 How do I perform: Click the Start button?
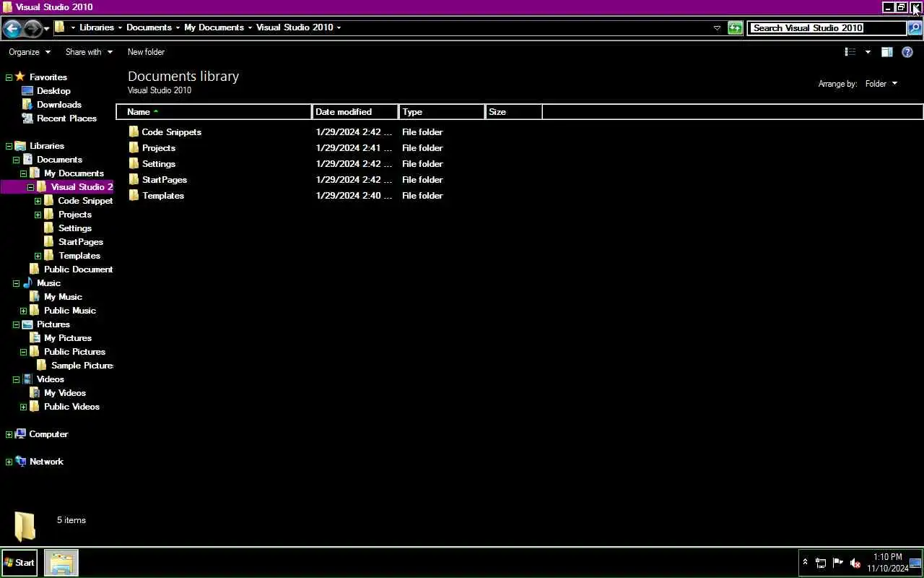pyautogui.click(x=19, y=562)
